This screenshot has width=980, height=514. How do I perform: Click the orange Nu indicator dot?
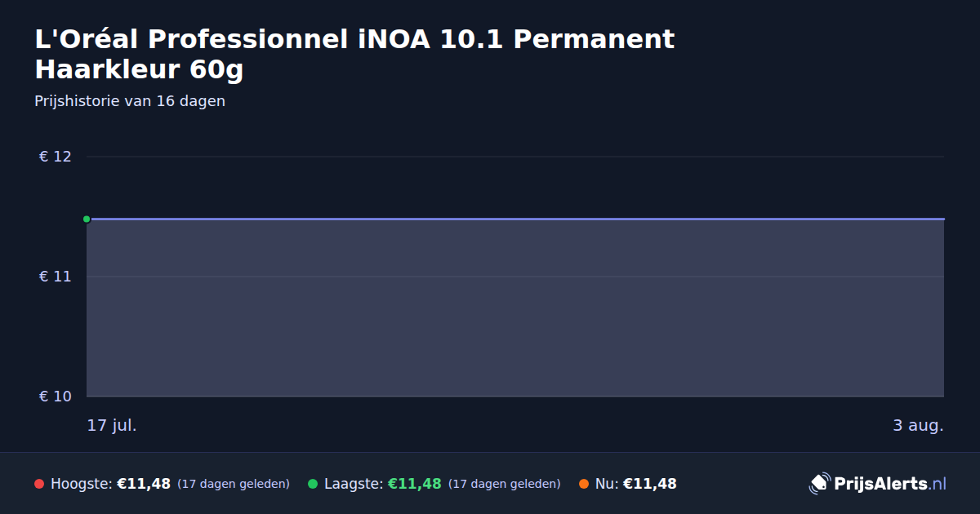click(584, 484)
